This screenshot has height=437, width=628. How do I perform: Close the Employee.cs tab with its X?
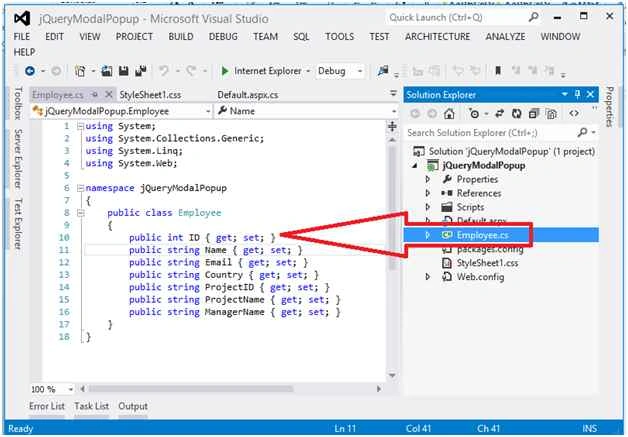[109, 95]
